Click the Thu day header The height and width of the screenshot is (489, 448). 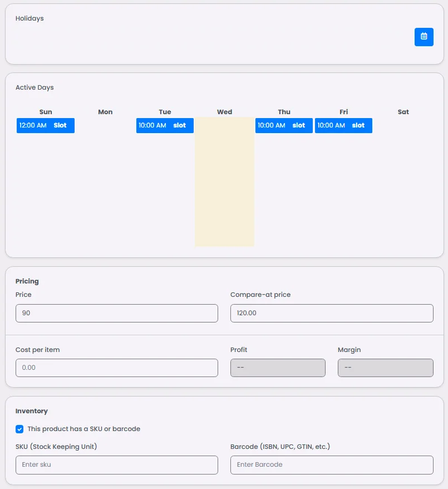tap(284, 112)
